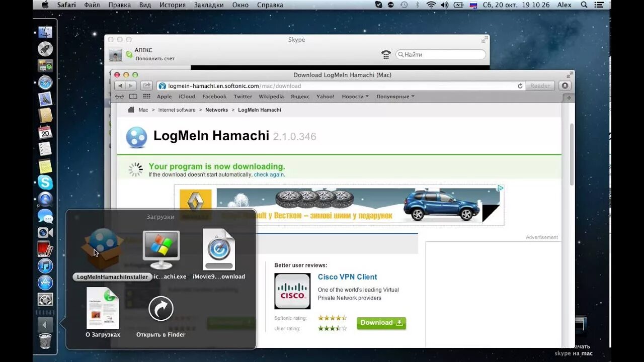644x362 pixels.
Task: Open yellow Stickies notes icon in Dock
Action: 45,166
